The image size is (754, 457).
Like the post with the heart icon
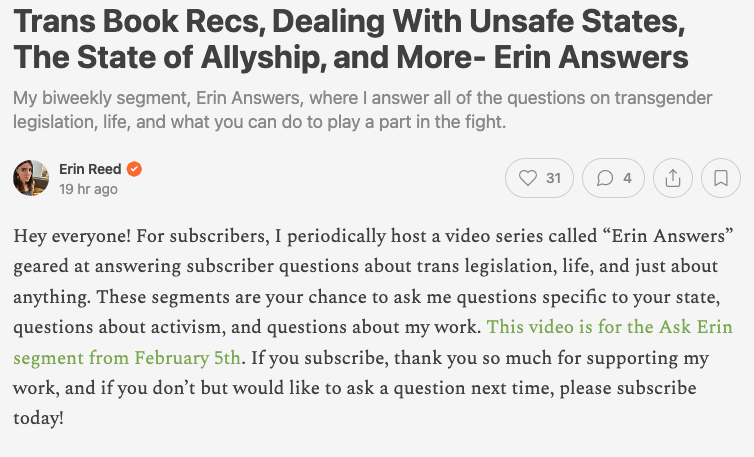(x=527, y=178)
